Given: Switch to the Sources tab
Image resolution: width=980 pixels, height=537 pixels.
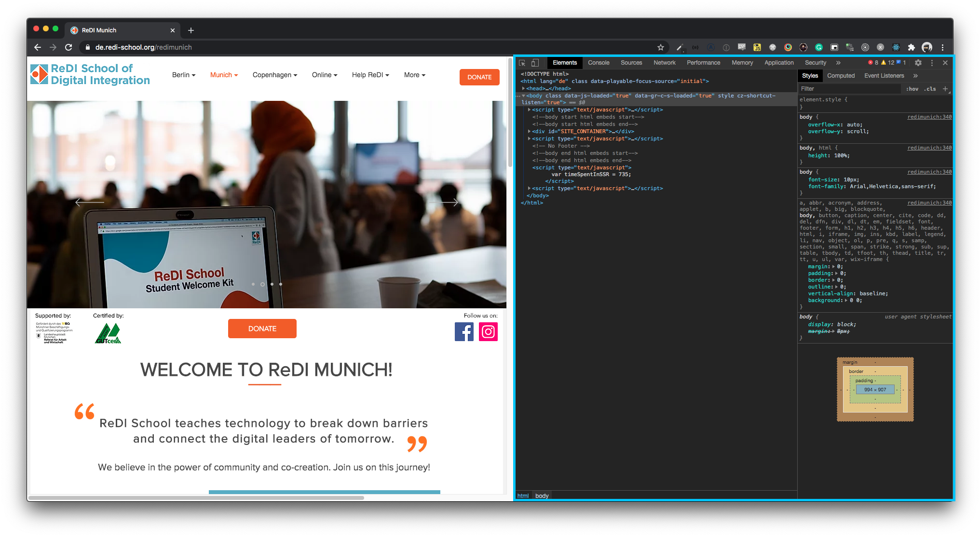Looking at the screenshot, I should pos(631,63).
